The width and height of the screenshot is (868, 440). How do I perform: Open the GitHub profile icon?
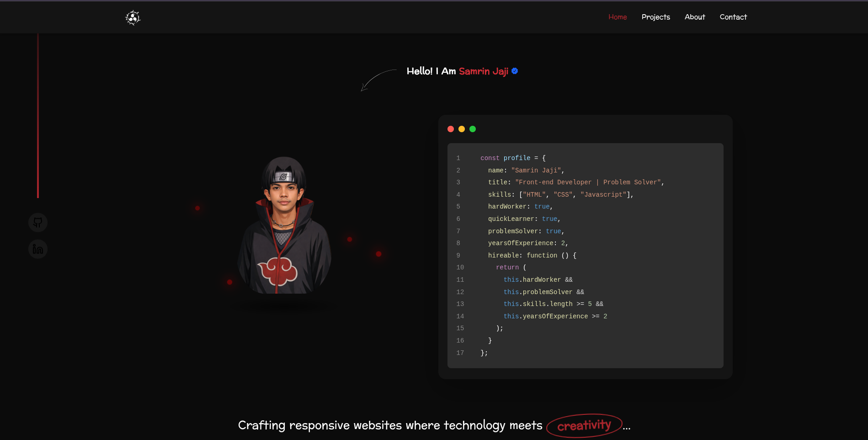click(38, 222)
